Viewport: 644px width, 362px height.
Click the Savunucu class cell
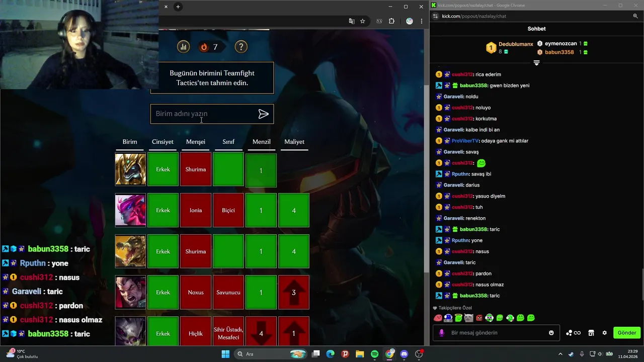point(228,292)
